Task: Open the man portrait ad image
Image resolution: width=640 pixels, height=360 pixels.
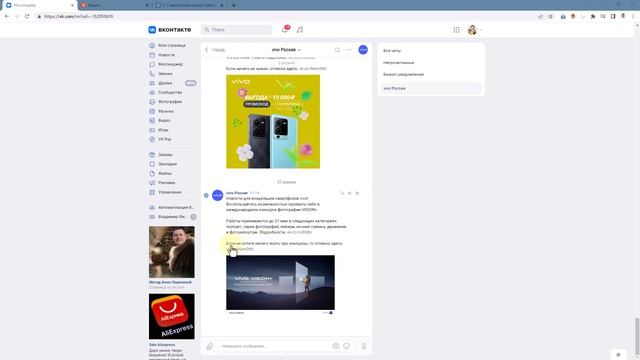Action: (172, 252)
